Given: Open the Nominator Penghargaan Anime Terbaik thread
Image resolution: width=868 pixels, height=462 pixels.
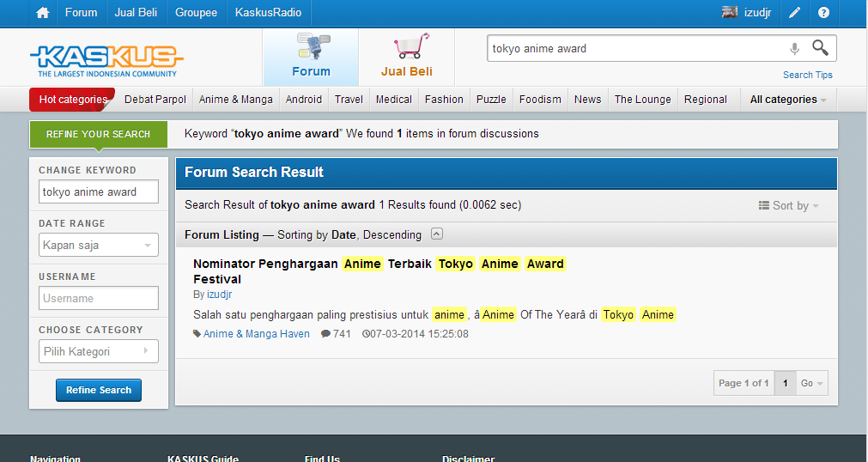Looking at the screenshot, I should click(x=379, y=271).
